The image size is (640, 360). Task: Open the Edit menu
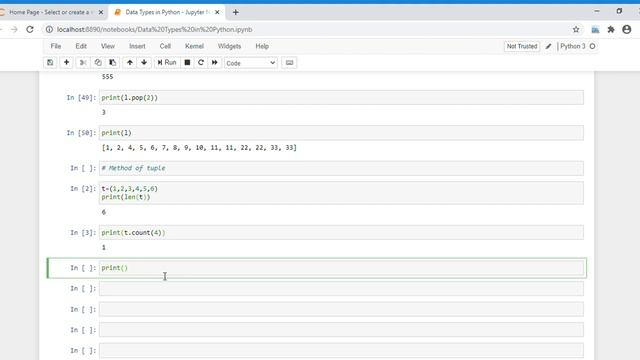point(81,46)
